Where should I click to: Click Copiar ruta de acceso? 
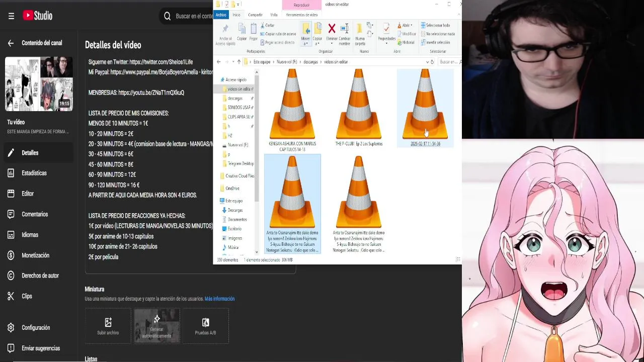pyautogui.click(x=278, y=34)
